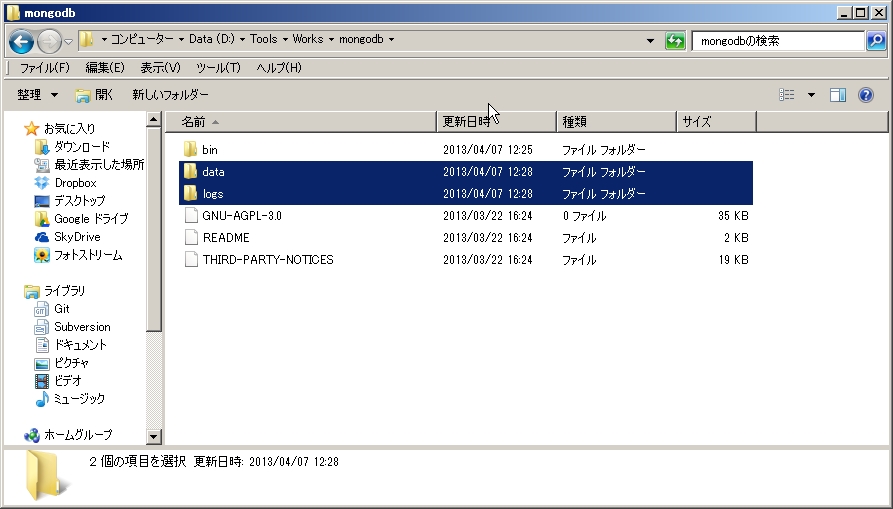Image resolution: width=893 pixels, height=509 pixels.
Task: Open recent pages dropdown near Forward button
Action: [x=68, y=42]
